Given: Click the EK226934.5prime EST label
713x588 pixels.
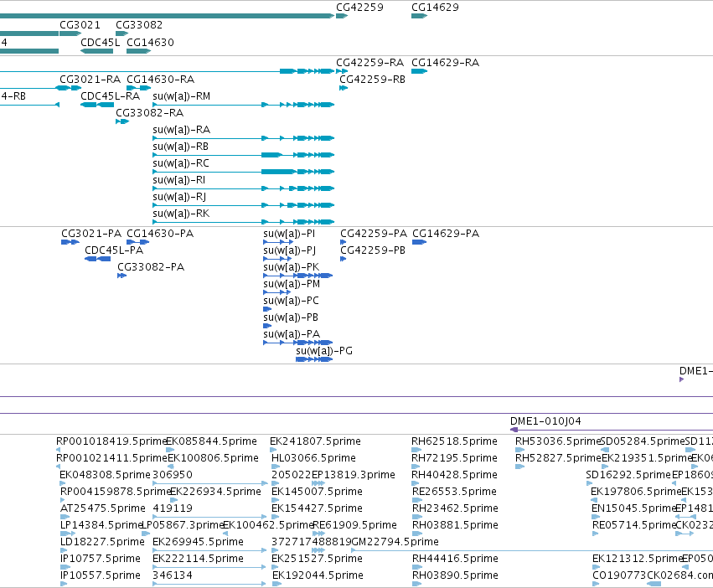Looking at the screenshot, I should [215, 492].
